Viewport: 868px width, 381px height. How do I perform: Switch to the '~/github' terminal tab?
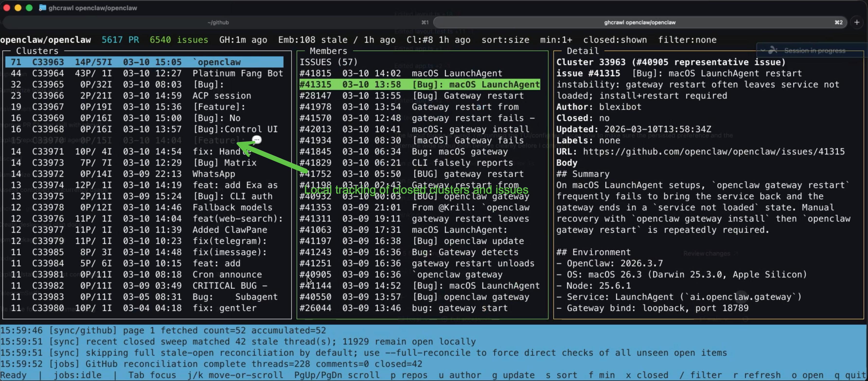(218, 22)
